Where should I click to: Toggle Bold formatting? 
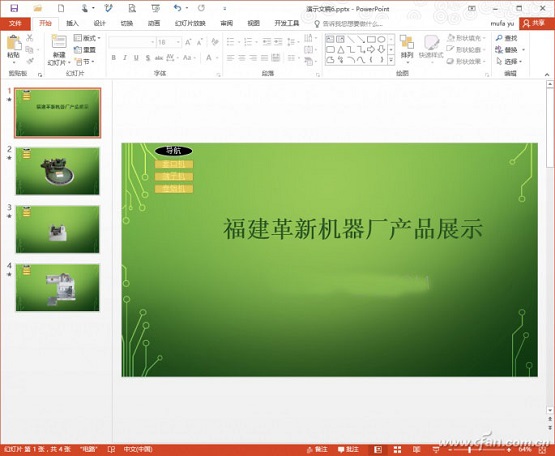coord(114,58)
